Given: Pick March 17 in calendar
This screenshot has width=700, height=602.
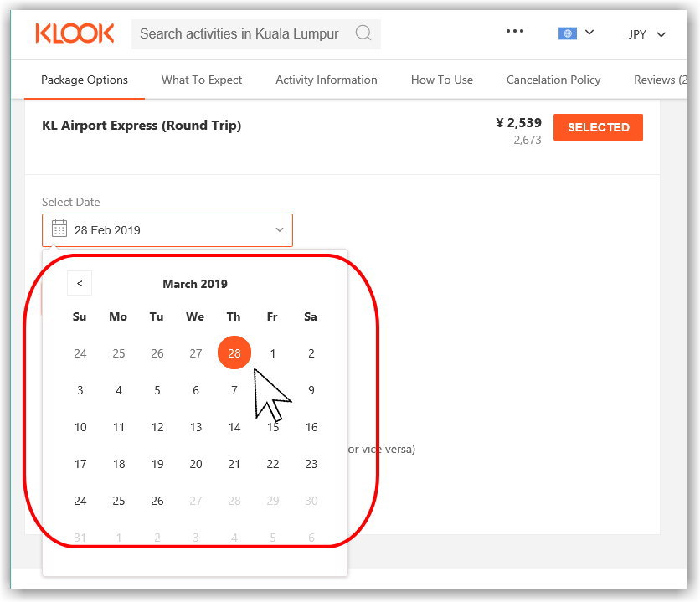Looking at the screenshot, I should tap(80, 464).
